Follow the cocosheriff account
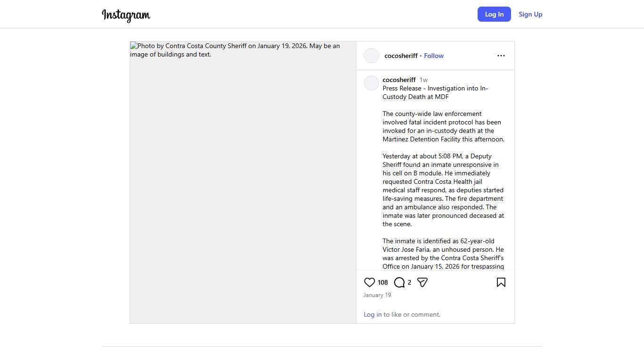The image size is (644, 362). [x=433, y=56]
